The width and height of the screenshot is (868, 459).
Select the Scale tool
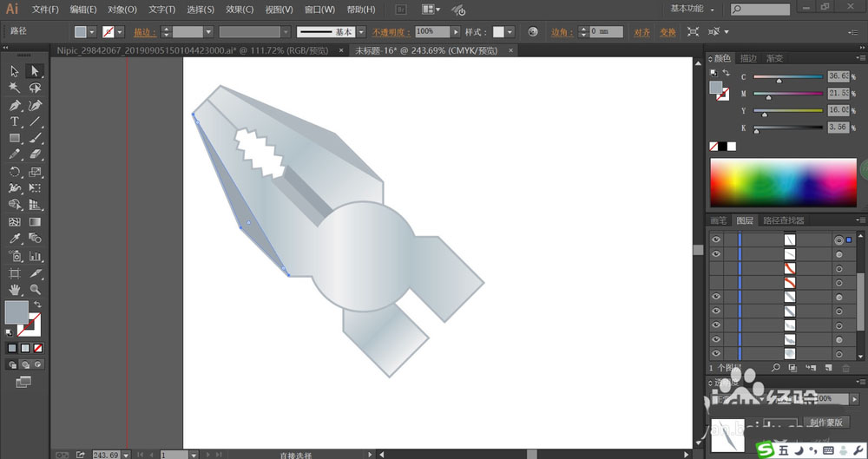(35, 172)
